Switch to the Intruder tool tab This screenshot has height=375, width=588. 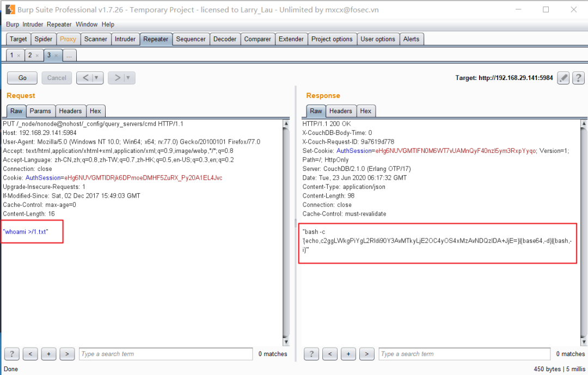tap(125, 39)
